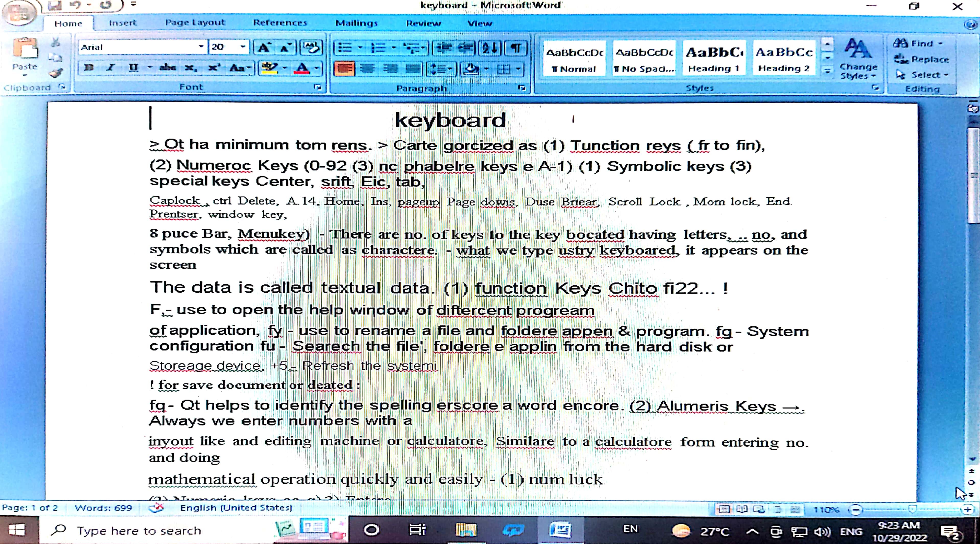Click the zoom slider in the status bar

pyautogui.click(x=912, y=509)
